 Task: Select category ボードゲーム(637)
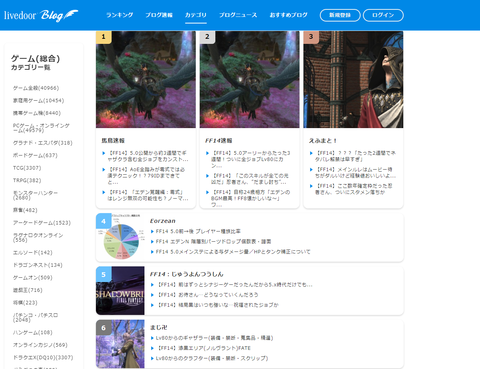(x=35, y=155)
